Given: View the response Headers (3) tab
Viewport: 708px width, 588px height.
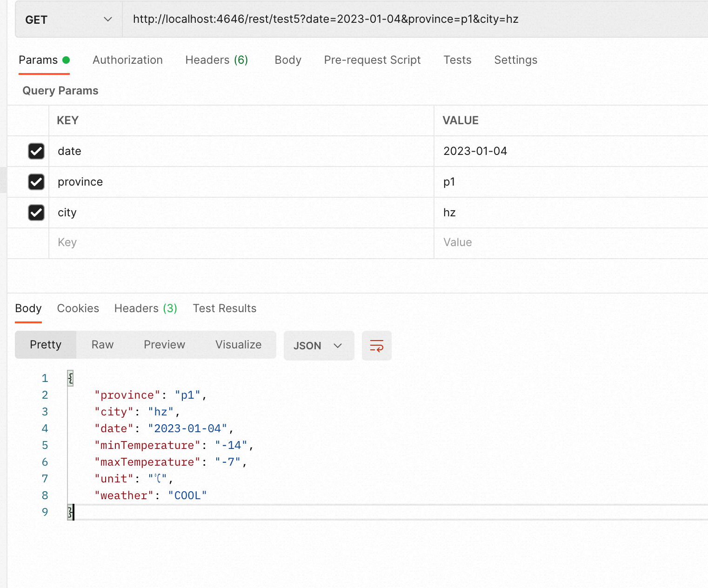Looking at the screenshot, I should pos(146,308).
